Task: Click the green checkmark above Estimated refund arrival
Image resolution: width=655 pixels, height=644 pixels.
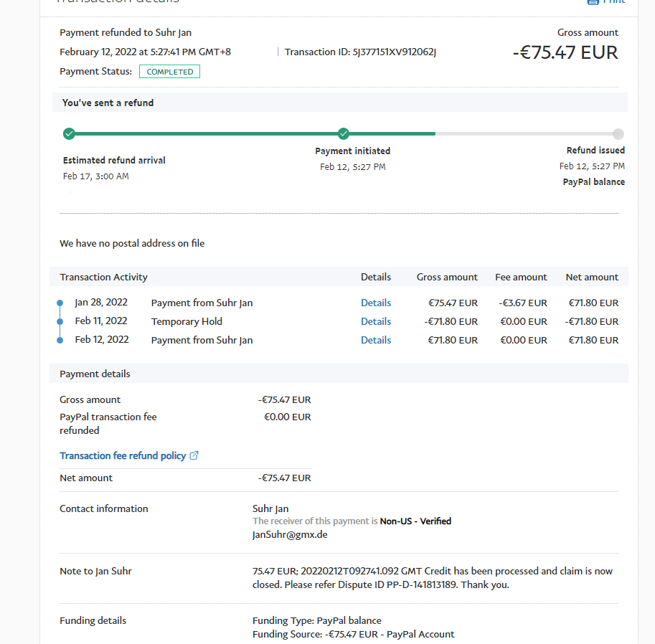Action: tap(69, 133)
